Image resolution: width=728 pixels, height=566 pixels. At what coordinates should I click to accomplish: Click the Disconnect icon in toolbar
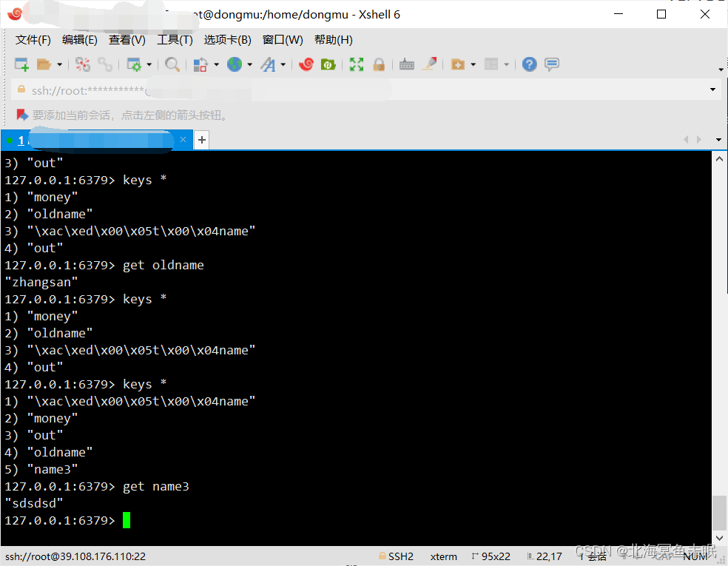tap(83, 64)
